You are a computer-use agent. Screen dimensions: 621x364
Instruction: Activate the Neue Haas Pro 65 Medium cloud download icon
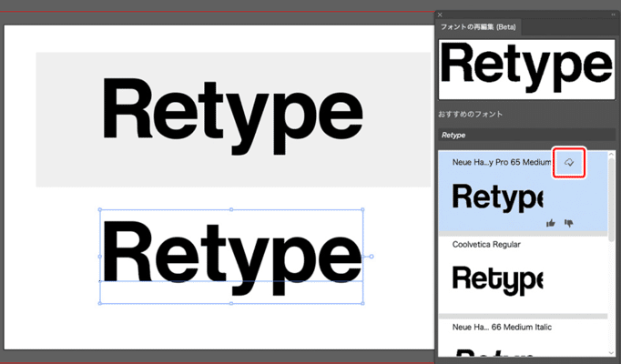coord(569,163)
